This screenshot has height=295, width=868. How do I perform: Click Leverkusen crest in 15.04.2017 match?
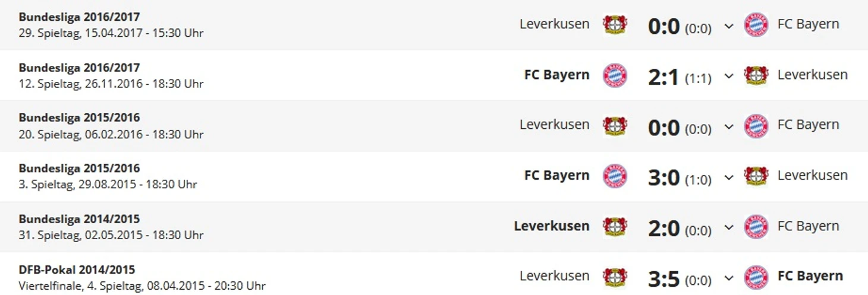(x=615, y=24)
